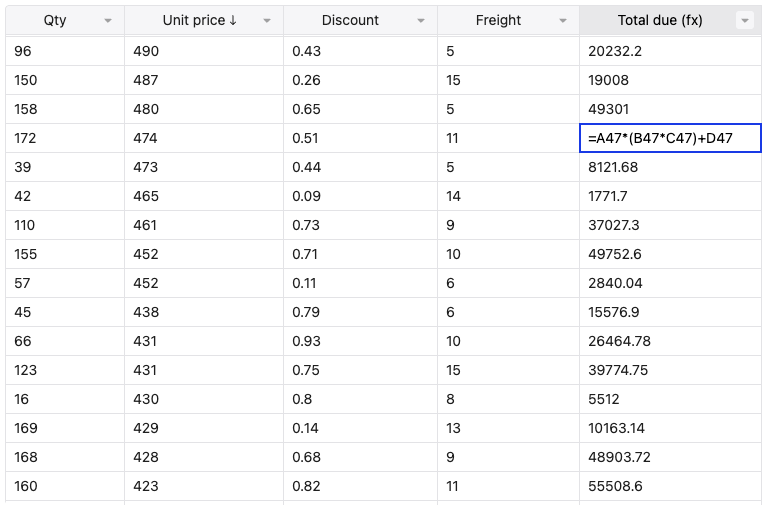Click the formula cell =A47*(B47*C47)+D47
Screen dimensions: 778x516
(x=670, y=138)
